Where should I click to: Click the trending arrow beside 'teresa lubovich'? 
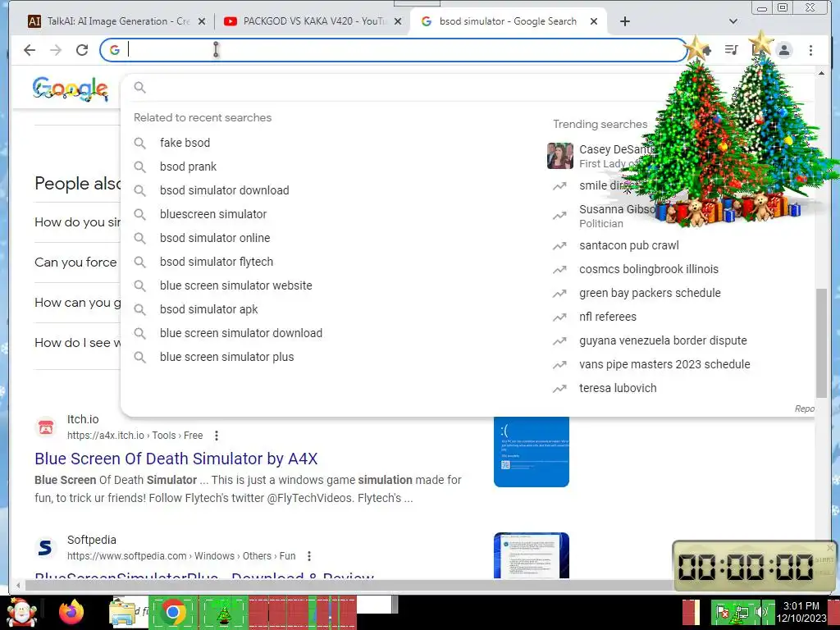point(559,388)
